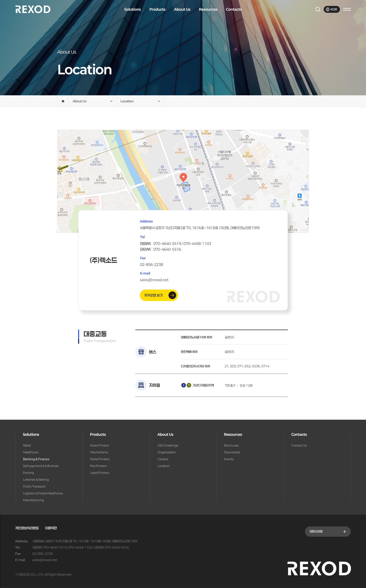Expand the 관련사이트 related sites dropdown
This screenshot has width=366, height=588.
327,531
